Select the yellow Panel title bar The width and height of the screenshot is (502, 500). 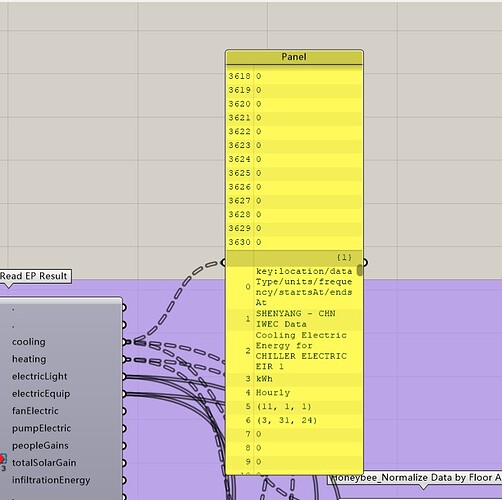294,57
